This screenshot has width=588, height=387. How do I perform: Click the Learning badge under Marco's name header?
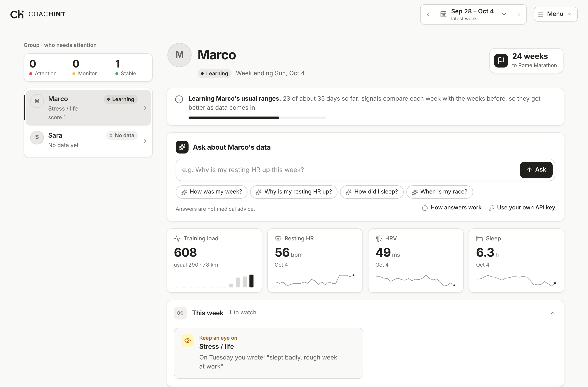point(214,74)
